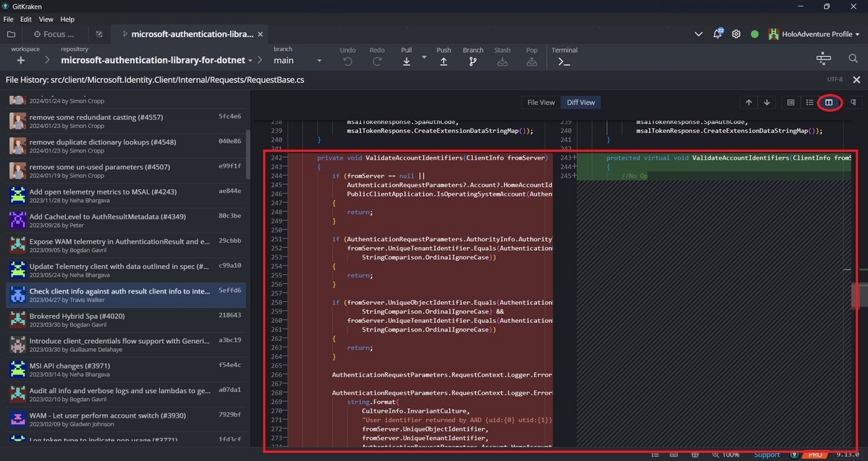Select commit 'Update Telemetry client with data outlined'
Viewport: 868px width, 461px height.
click(x=126, y=270)
